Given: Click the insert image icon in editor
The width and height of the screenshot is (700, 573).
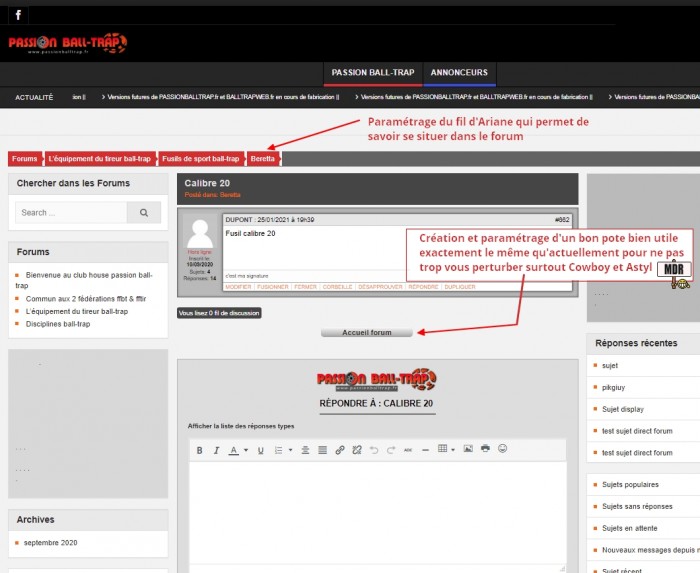Looking at the screenshot, I should 467,449.
